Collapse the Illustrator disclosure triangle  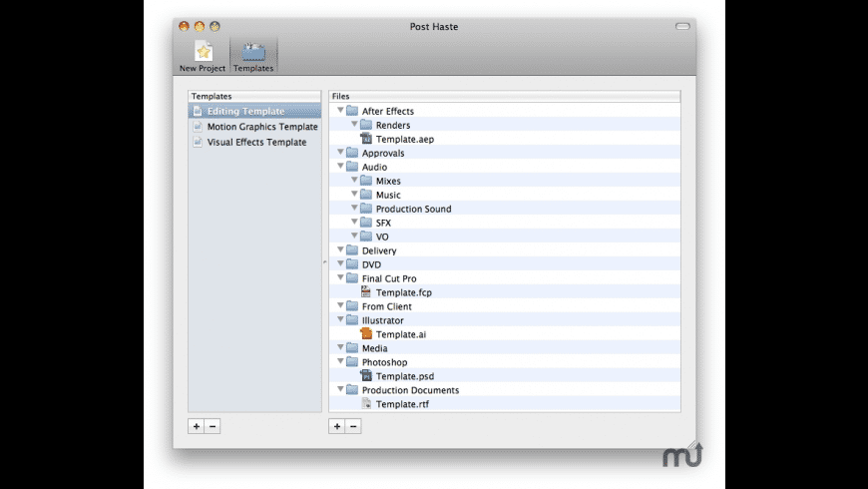[x=340, y=319]
